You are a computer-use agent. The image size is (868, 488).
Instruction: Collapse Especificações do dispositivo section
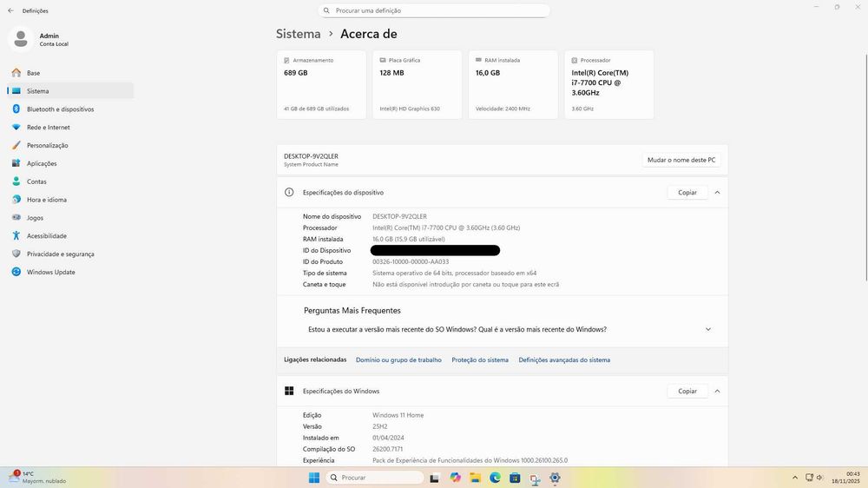718,193
